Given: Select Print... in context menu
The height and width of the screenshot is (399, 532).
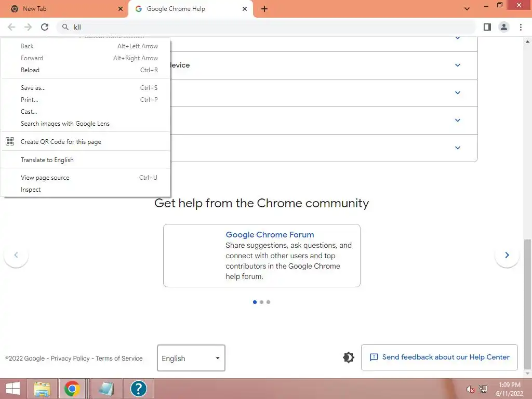Looking at the screenshot, I should click(x=86, y=99).
